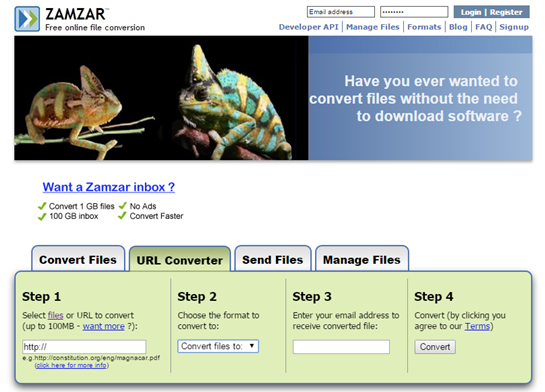This screenshot has width=545, height=392.
Task: Click green checkmark beside Convert Faster
Action: point(122,216)
